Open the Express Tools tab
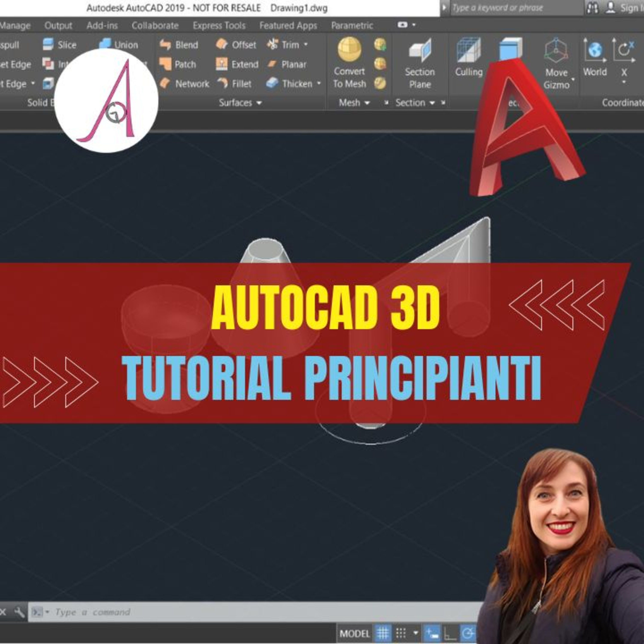The image size is (644, 644). [219, 26]
